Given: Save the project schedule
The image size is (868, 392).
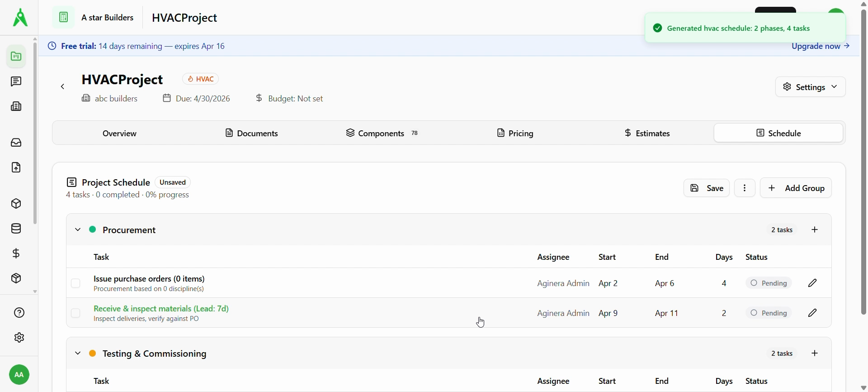Looking at the screenshot, I should [706, 188].
